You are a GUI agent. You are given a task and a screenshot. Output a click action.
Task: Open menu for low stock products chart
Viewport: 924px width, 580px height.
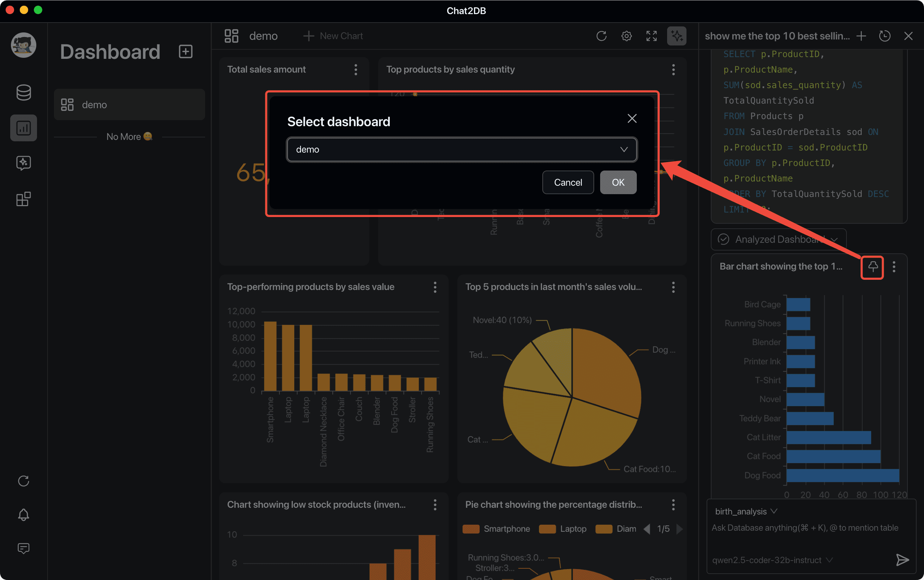tap(435, 505)
